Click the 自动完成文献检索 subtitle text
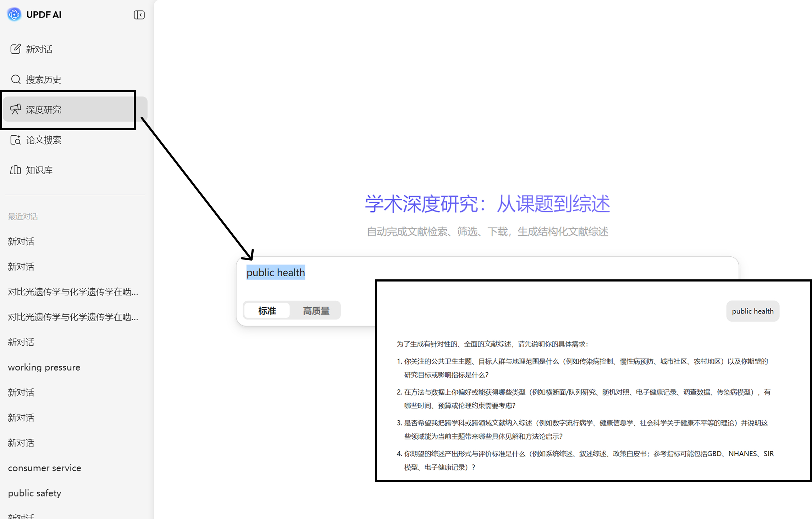This screenshot has width=812, height=519. [x=487, y=232]
